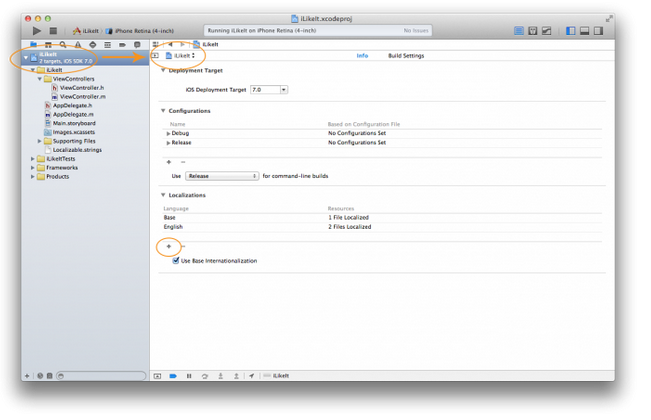Click the plus button at navigator bottom
651x420 pixels.
coord(27,376)
